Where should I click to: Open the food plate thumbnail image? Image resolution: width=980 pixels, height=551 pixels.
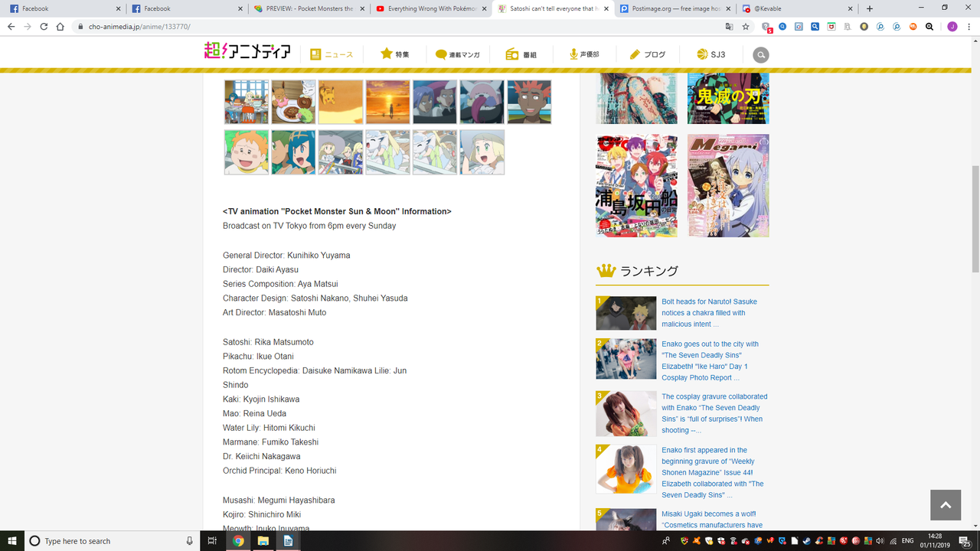pos(293,102)
